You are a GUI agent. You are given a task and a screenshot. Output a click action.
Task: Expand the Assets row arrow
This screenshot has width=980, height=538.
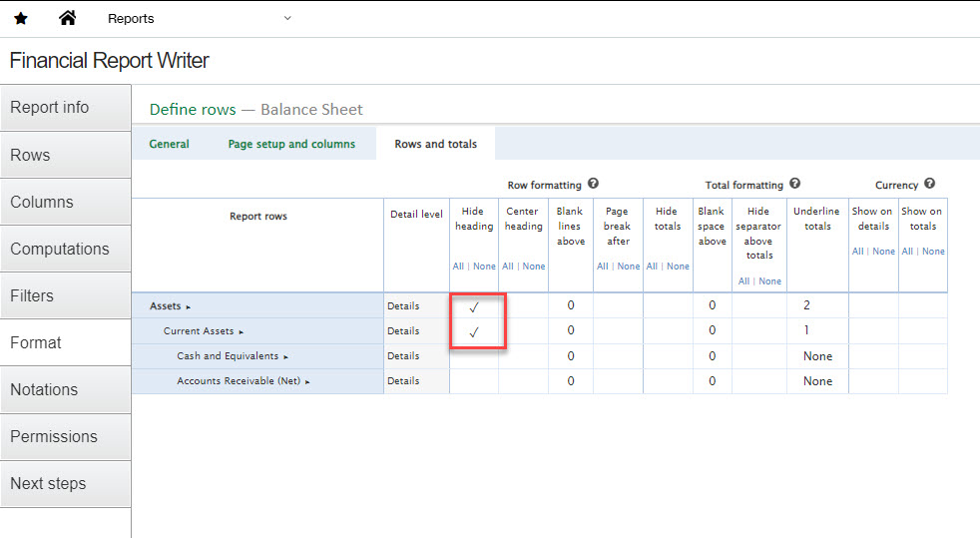pyautogui.click(x=188, y=307)
